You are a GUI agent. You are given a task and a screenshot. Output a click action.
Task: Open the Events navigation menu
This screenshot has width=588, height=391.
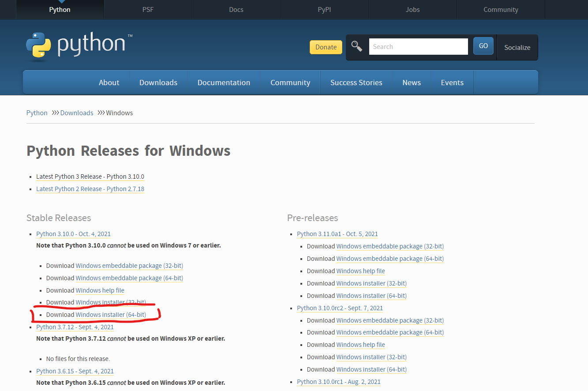[452, 83]
